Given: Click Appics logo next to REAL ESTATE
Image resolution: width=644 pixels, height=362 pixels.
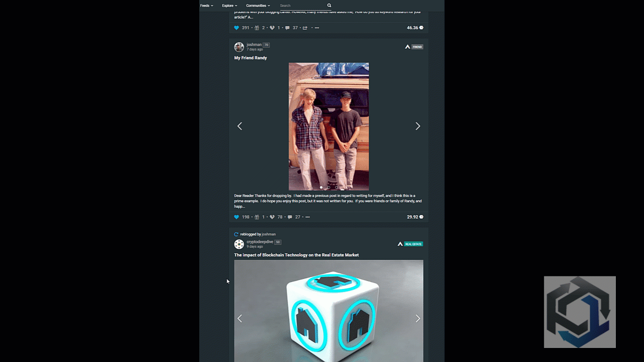Looking at the screenshot, I should click(x=400, y=244).
